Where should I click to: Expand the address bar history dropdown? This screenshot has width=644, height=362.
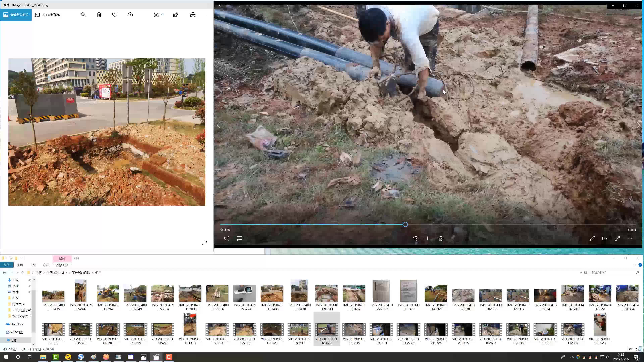pyautogui.click(x=580, y=272)
